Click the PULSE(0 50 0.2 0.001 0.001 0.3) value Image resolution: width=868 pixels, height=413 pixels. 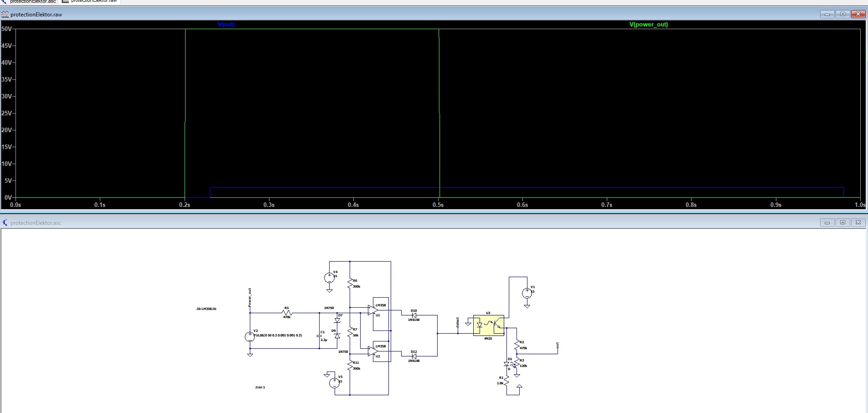point(278,335)
